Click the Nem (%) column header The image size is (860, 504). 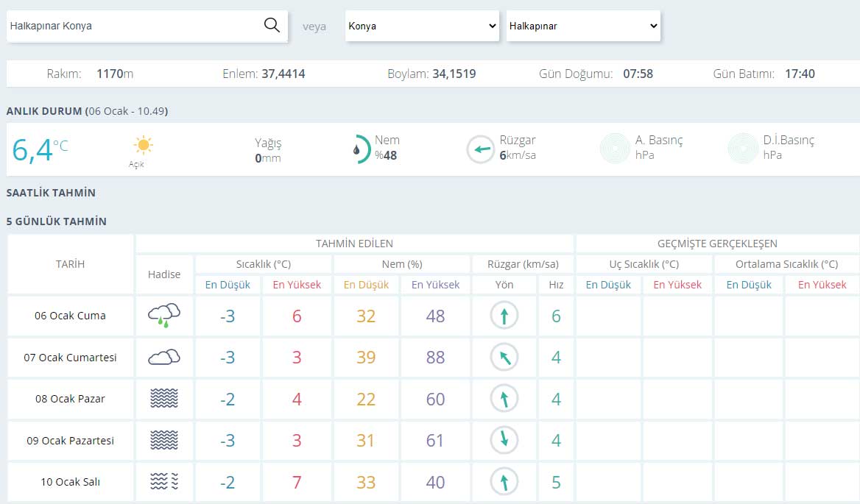402,264
